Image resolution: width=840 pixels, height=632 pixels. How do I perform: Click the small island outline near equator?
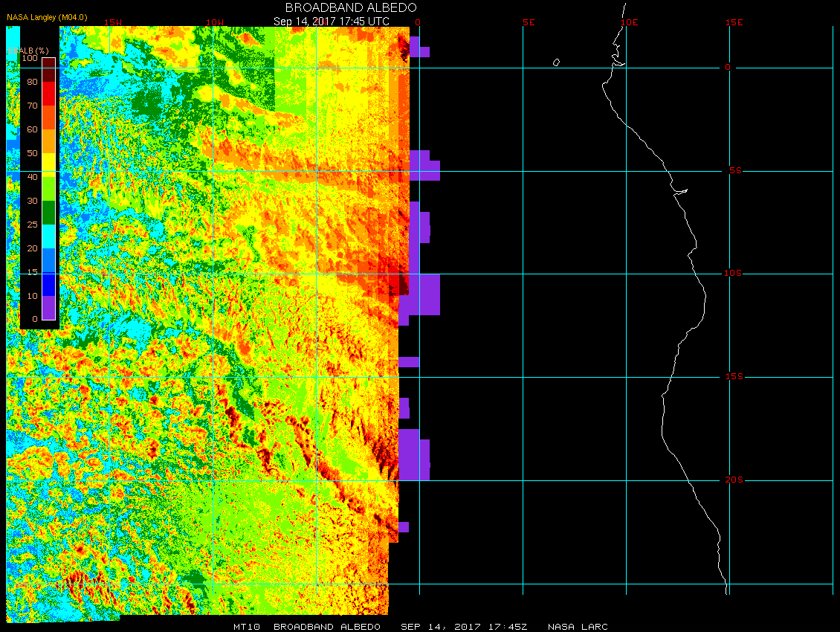tap(556, 62)
